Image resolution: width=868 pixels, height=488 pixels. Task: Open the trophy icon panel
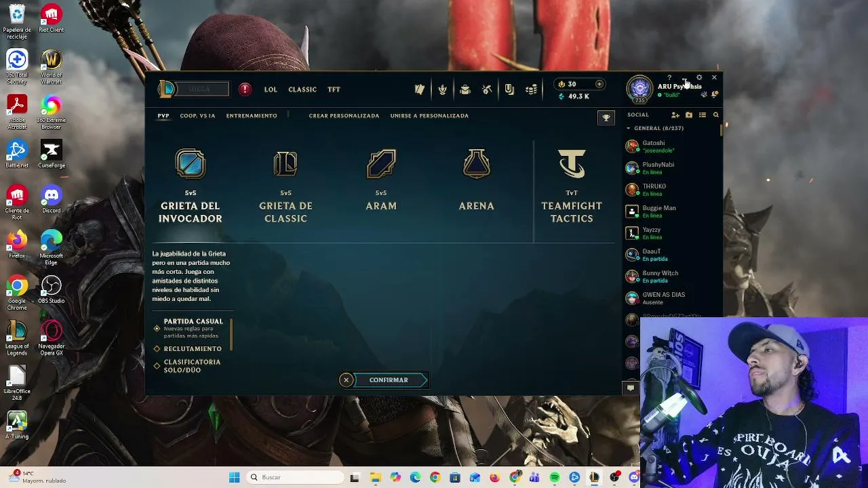[x=606, y=118]
